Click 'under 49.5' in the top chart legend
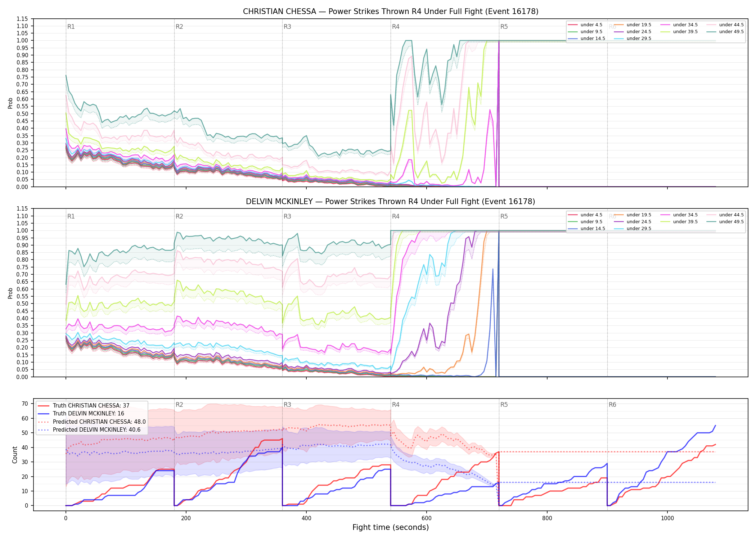Viewport: 756px width, 540px height. (725, 32)
